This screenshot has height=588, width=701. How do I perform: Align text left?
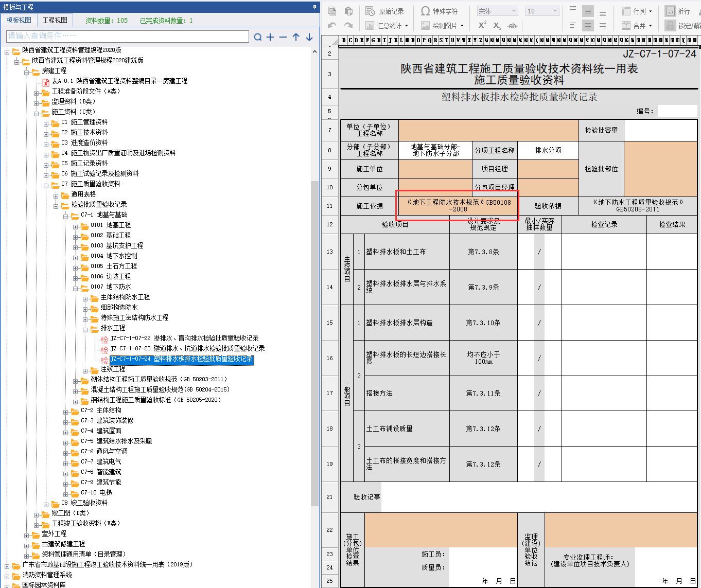(x=573, y=25)
